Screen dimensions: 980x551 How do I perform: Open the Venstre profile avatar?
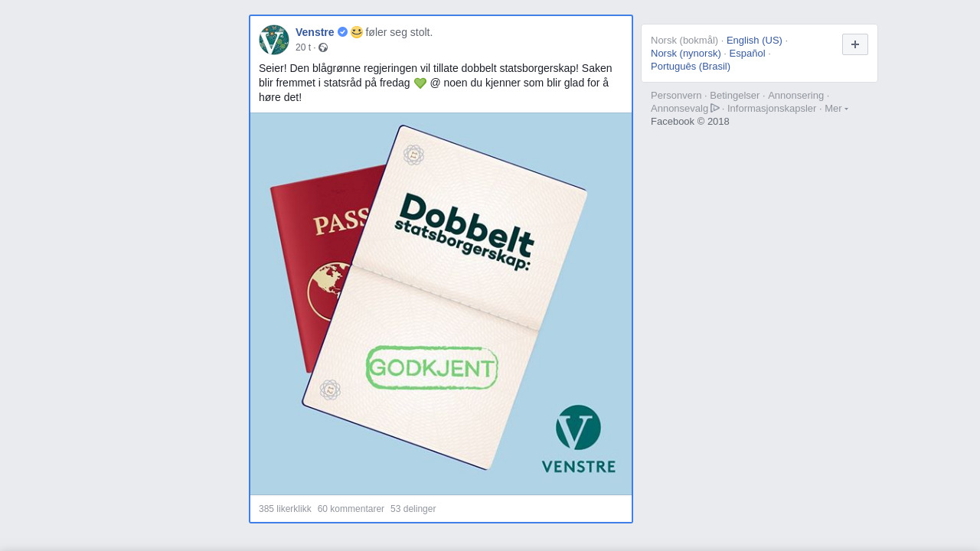[x=274, y=40]
